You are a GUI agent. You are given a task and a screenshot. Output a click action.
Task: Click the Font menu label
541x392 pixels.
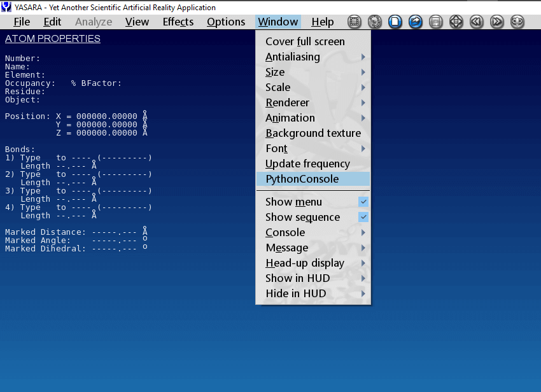point(276,148)
